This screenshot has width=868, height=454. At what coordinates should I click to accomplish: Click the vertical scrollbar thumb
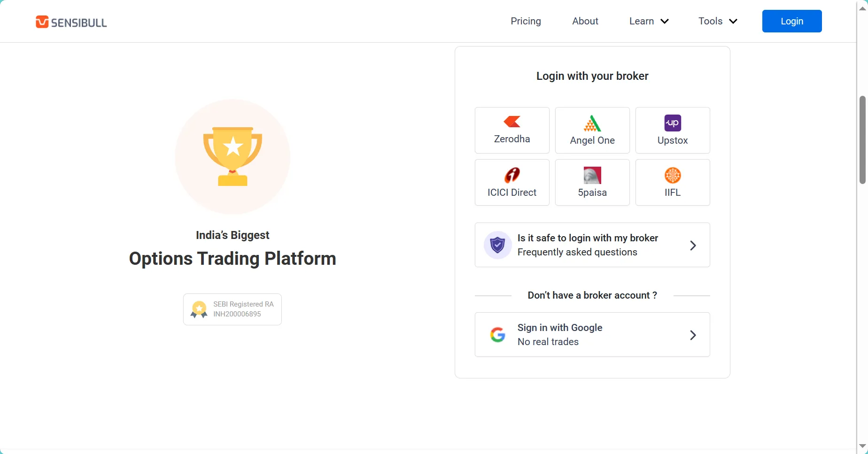tap(862, 139)
